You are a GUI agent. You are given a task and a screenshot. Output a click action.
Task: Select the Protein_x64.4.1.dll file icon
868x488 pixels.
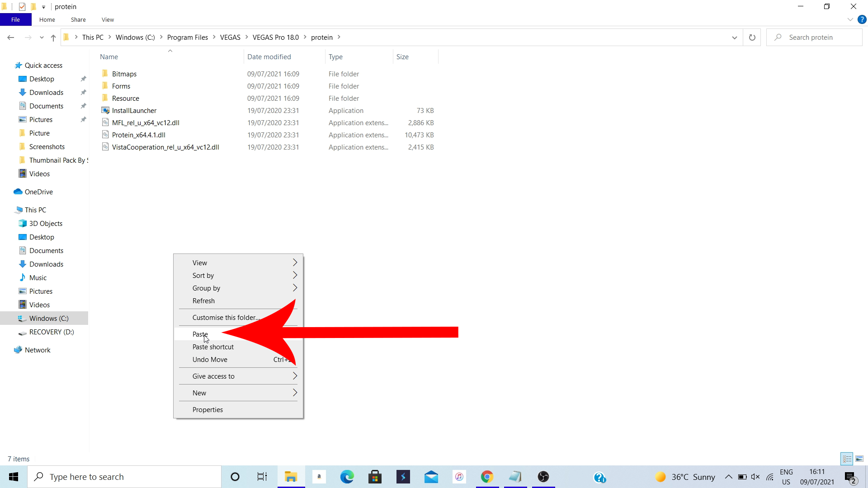[x=105, y=135]
